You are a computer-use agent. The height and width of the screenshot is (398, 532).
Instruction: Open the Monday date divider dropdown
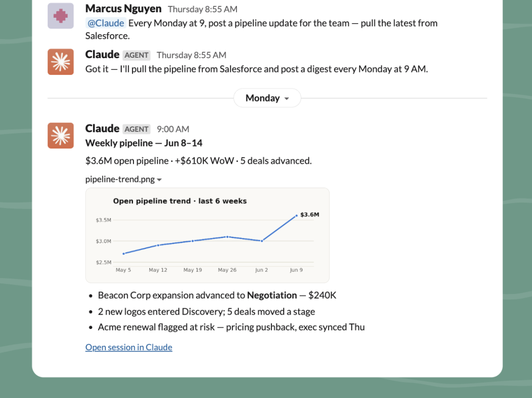[267, 98]
